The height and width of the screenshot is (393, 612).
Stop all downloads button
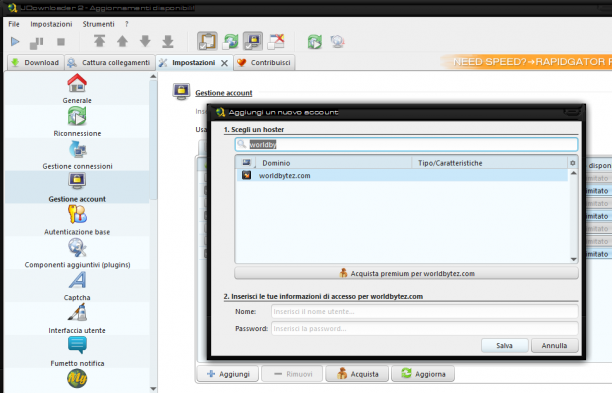(61, 41)
